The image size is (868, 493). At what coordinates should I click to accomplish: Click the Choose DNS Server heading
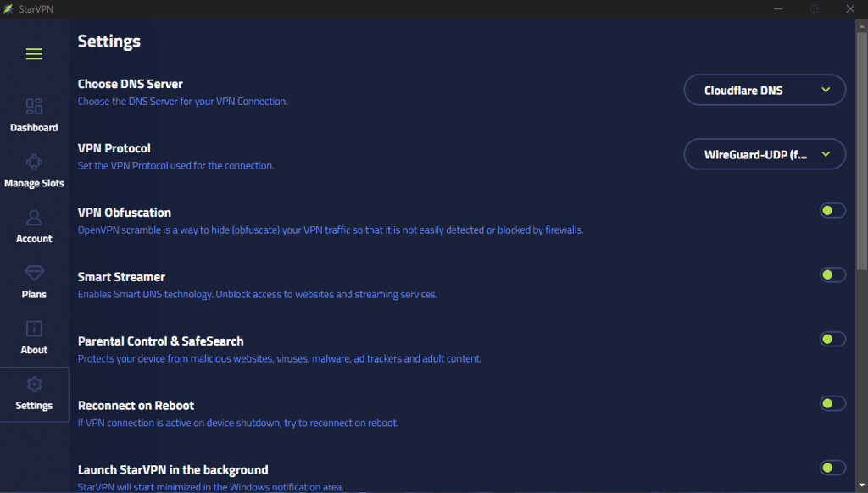point(130,84)
